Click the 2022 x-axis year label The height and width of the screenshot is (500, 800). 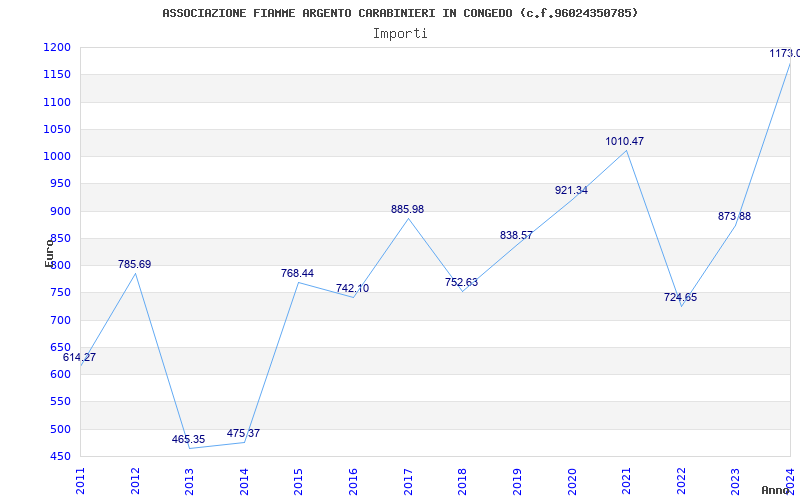point(681,481)
